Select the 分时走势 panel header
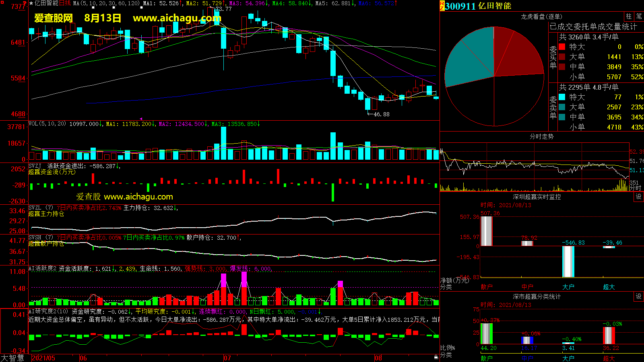Viewport: 644px width, 362px height. pyautogui.click(x=541, y=136)
